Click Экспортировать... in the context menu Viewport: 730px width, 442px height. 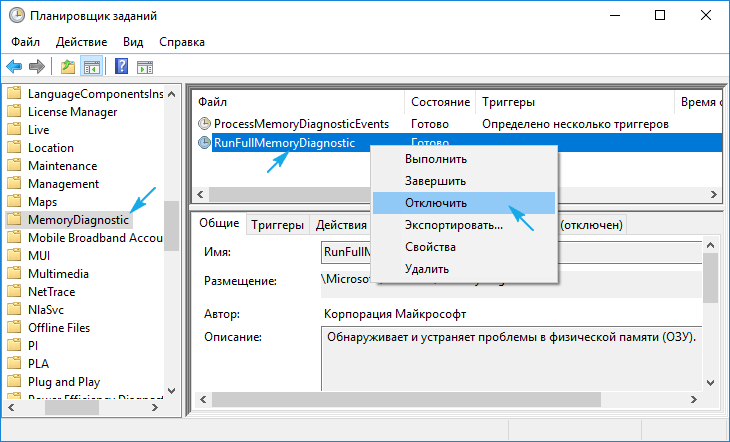click(x=453, y=225)
